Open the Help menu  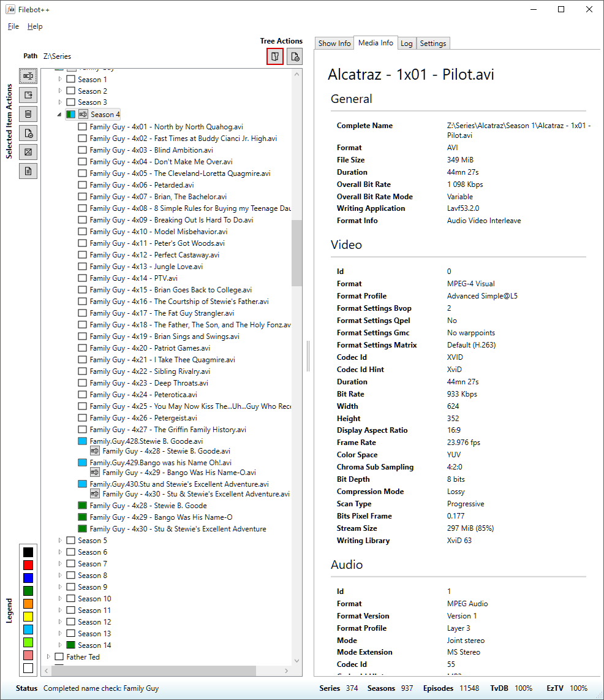tap(35, 26)
